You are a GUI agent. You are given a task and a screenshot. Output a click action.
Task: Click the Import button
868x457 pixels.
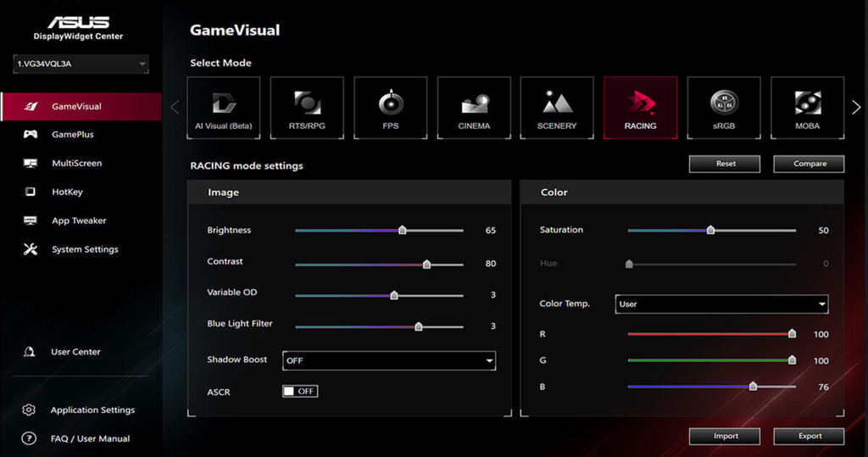(x=725, y=436)
